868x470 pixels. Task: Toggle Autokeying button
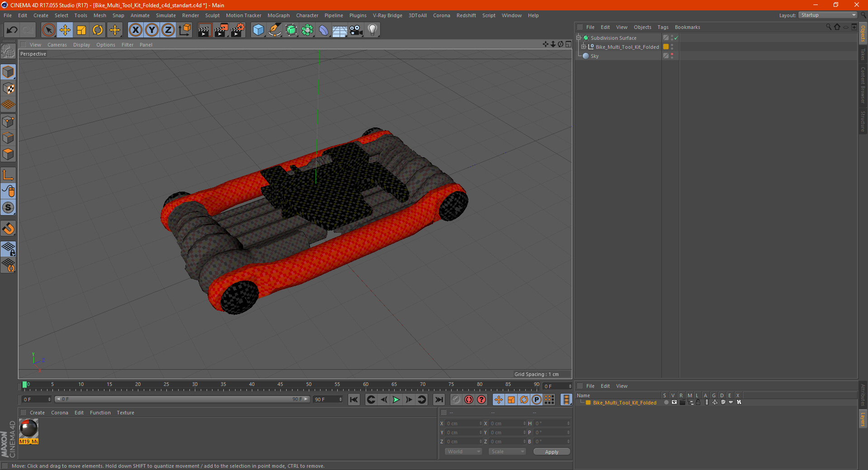point(469,399)
